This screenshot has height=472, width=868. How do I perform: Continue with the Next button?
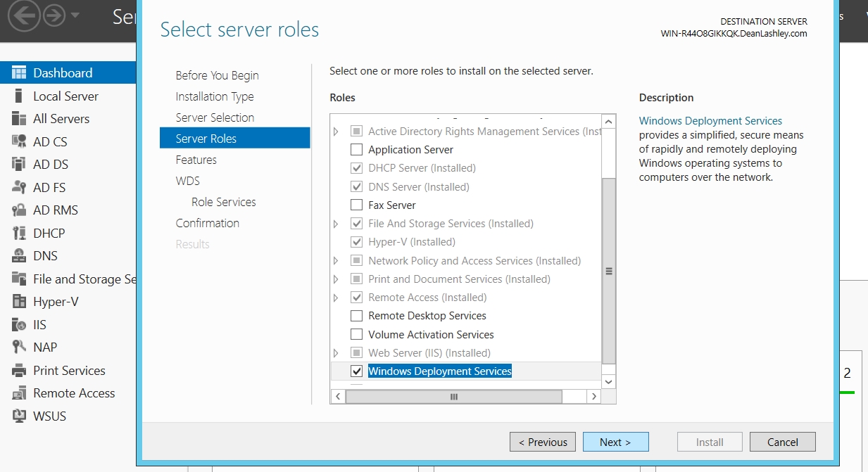[616, 442]
